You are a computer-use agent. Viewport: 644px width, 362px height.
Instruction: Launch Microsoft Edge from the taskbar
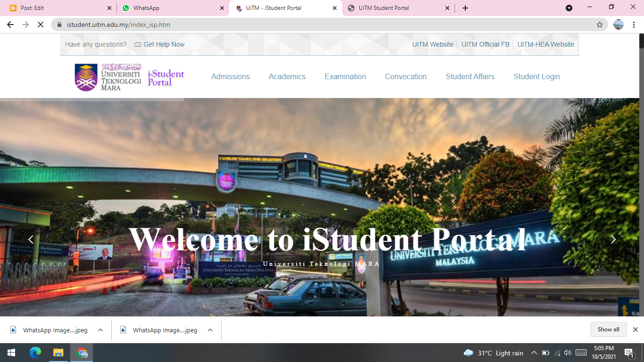click(x=35, y=353)
